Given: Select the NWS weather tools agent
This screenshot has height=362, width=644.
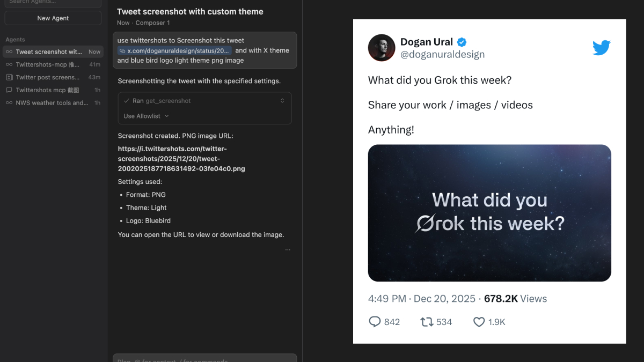Looking at the screenshot, I should point(52,103).
